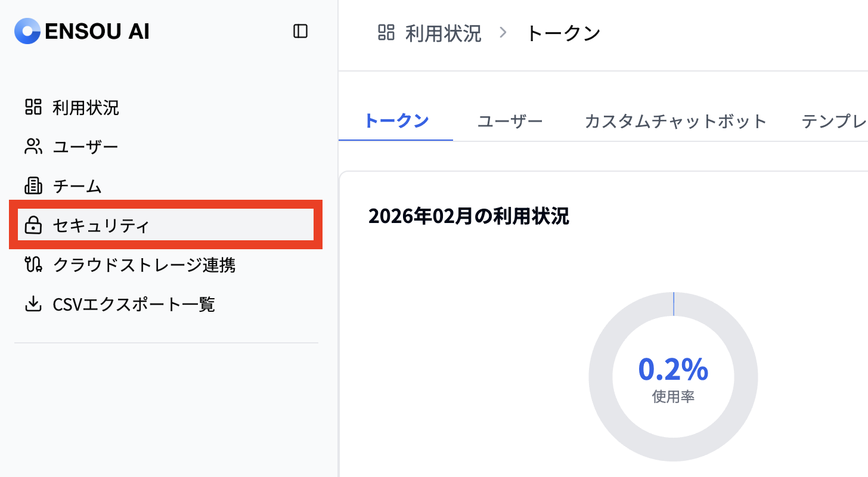Click the トークン breadcrumb text
Viewport: 868px width, 477px height.
tap(563, 33)
